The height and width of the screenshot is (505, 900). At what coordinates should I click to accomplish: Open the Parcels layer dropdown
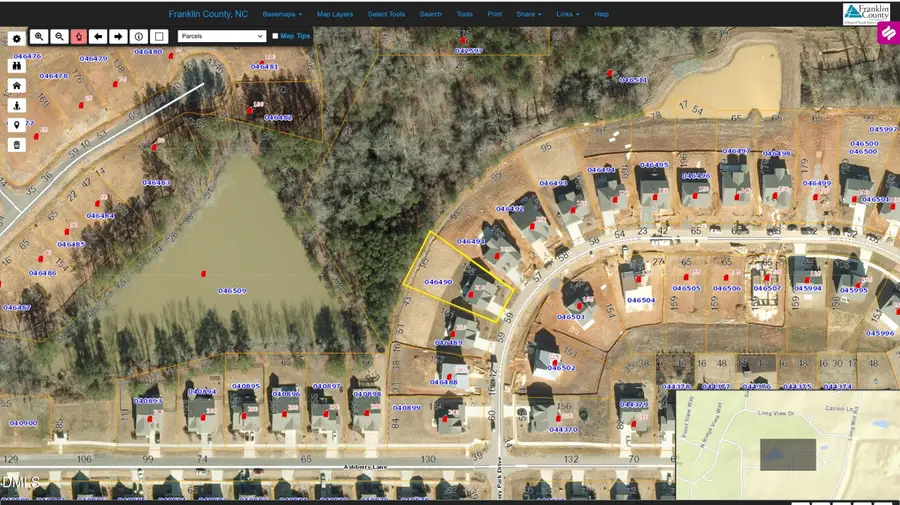click(x=222, y=36)
